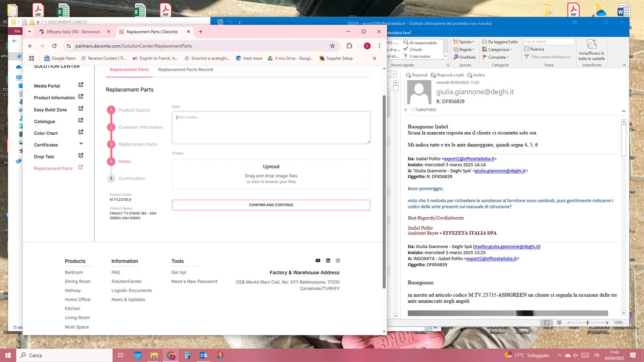Open the Categorizza dropdown
644x362 pixels.
click(499, 49)
